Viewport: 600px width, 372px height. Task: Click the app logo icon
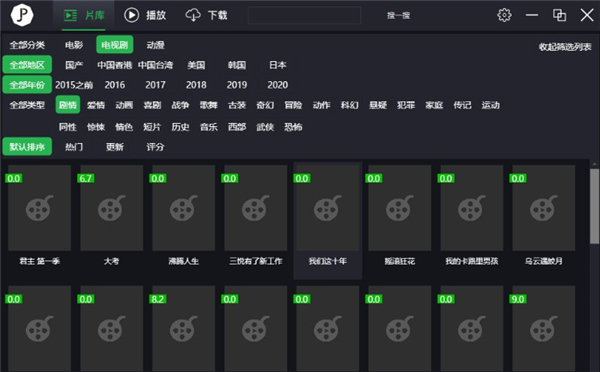[x=22, y=15]
